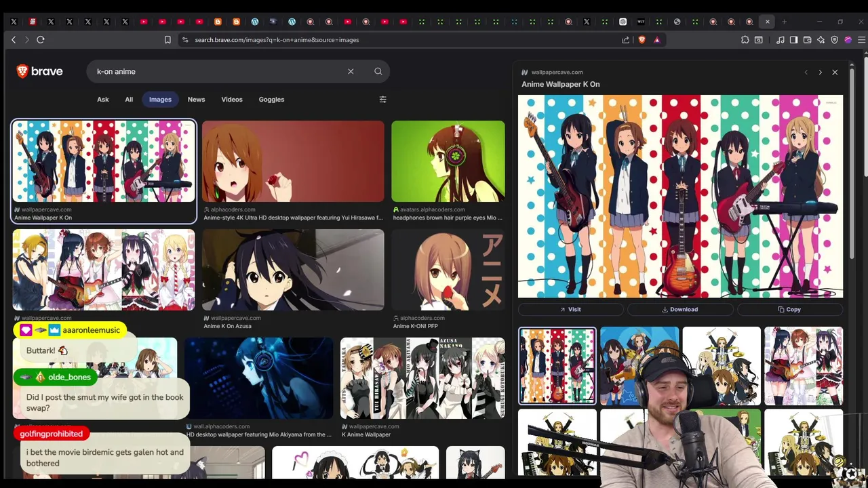Click 'Anime-style 4K Ultra HD desktop wallpaper' caption

(x=293, y=218)
